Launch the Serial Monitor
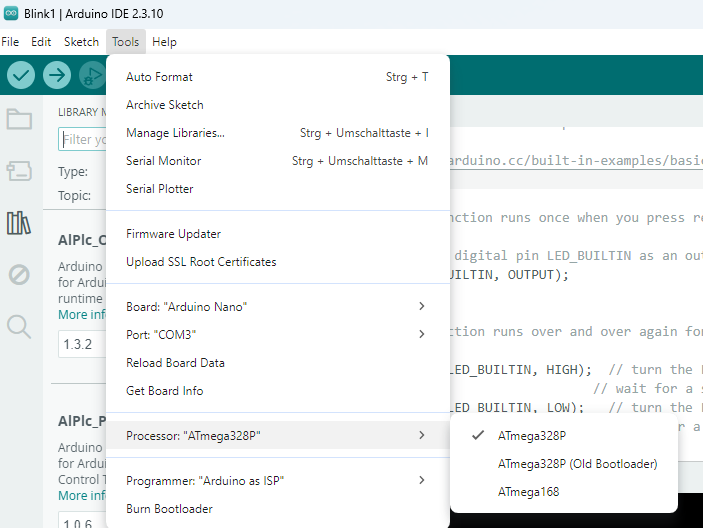The height and width of the screenshot is (528, 703). coord(278,161)
